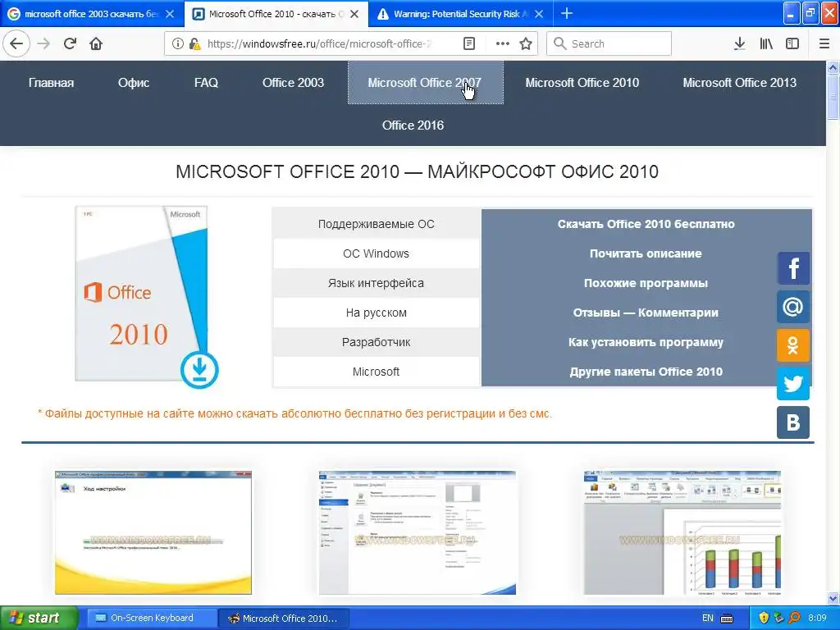The image size is (840, 630).
Task: Open Главная in the site navigation
Action: pyautogui.click(x=51, y=83)
